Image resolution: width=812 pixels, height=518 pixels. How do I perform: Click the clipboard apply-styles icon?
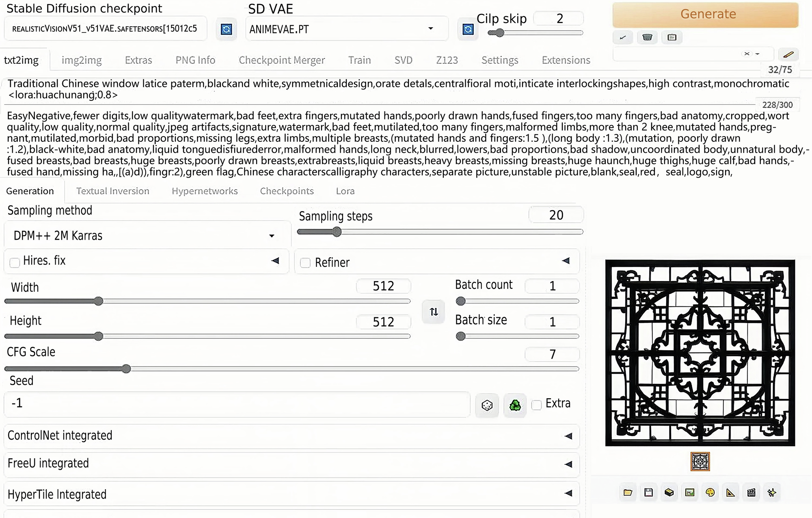[672, 37]
